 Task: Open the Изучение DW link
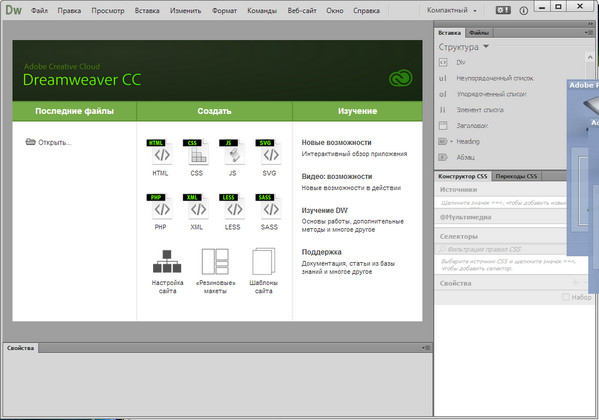click(x=325, y=211)
